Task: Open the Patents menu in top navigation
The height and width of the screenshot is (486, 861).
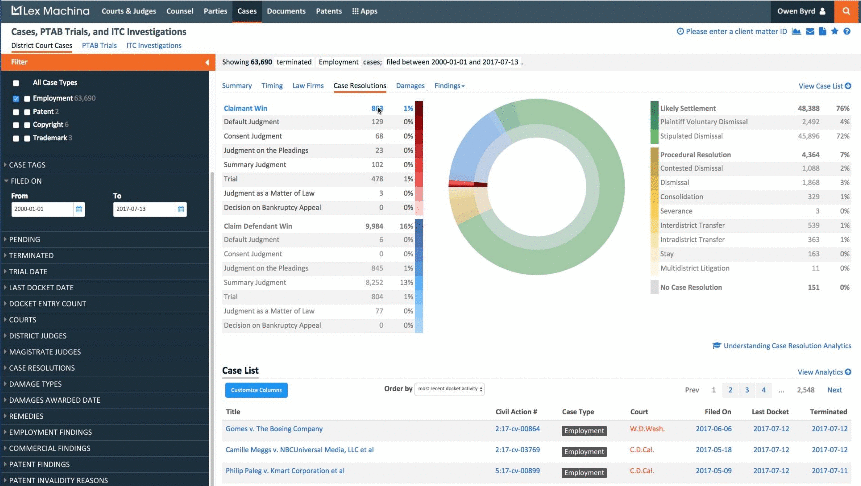Action: tap(328, 12)
